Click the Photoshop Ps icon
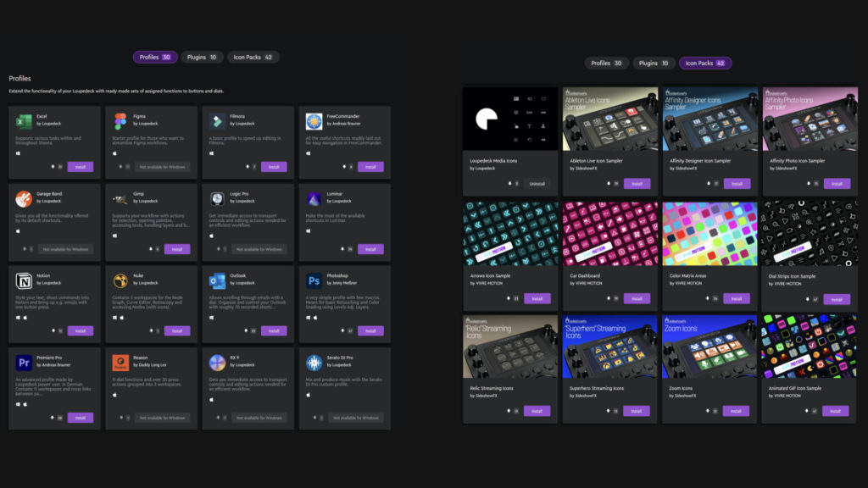The image size is (868, 488). coord(314,280)
